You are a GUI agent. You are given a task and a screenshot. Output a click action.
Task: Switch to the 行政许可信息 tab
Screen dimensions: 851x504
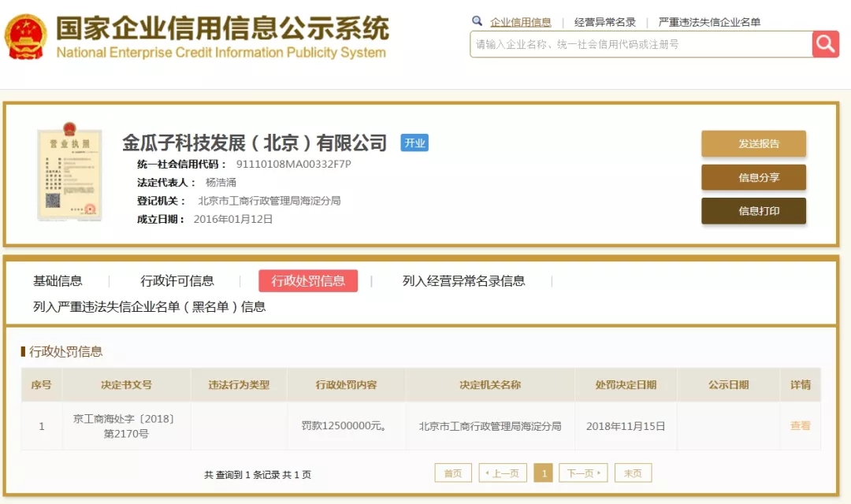(x=177, y=281)
